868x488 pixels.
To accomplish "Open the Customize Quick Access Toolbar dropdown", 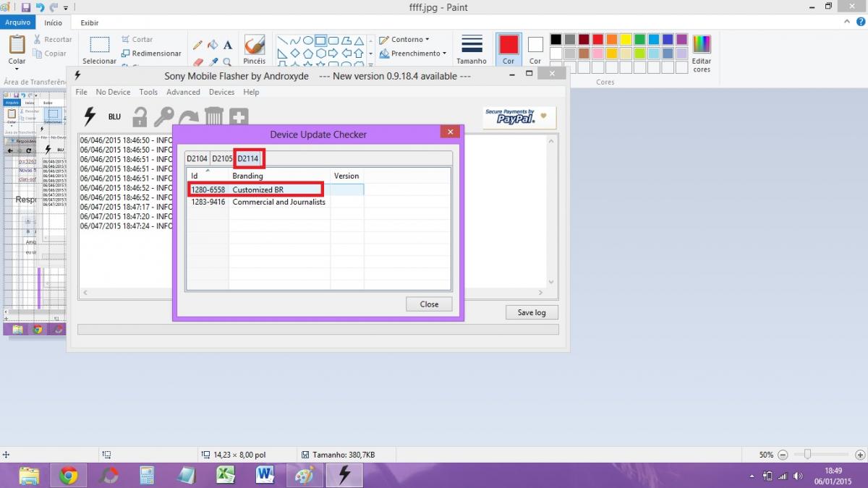I will click(66, 8).
